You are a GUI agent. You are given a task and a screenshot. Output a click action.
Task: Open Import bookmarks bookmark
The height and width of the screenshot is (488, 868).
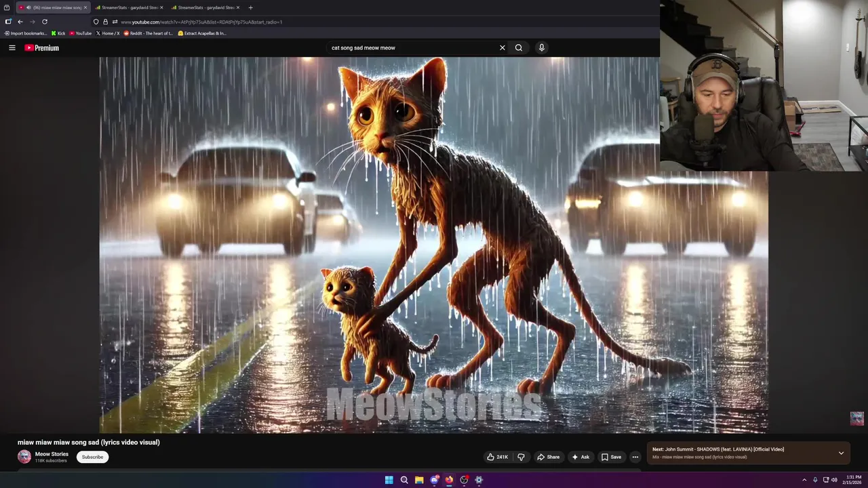pyautogui.click(x=26, y=33)
